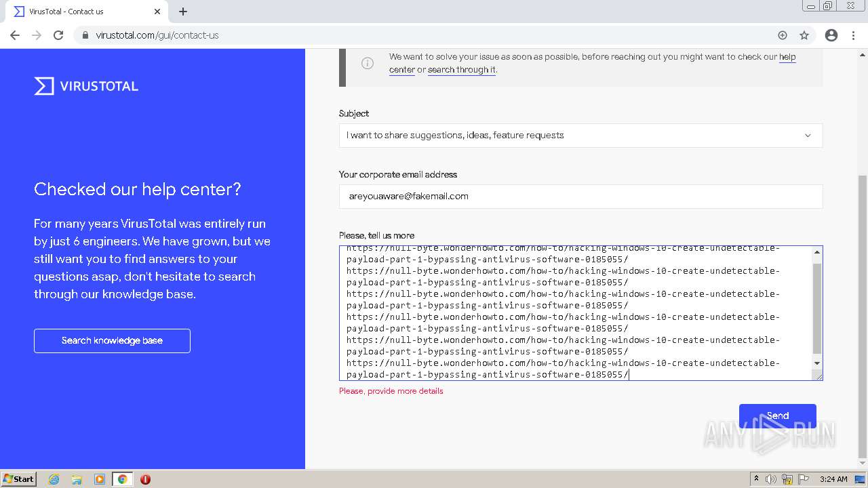
Task: Click textarea scrollbar up arrow
Action: click(x=817, y=252)
